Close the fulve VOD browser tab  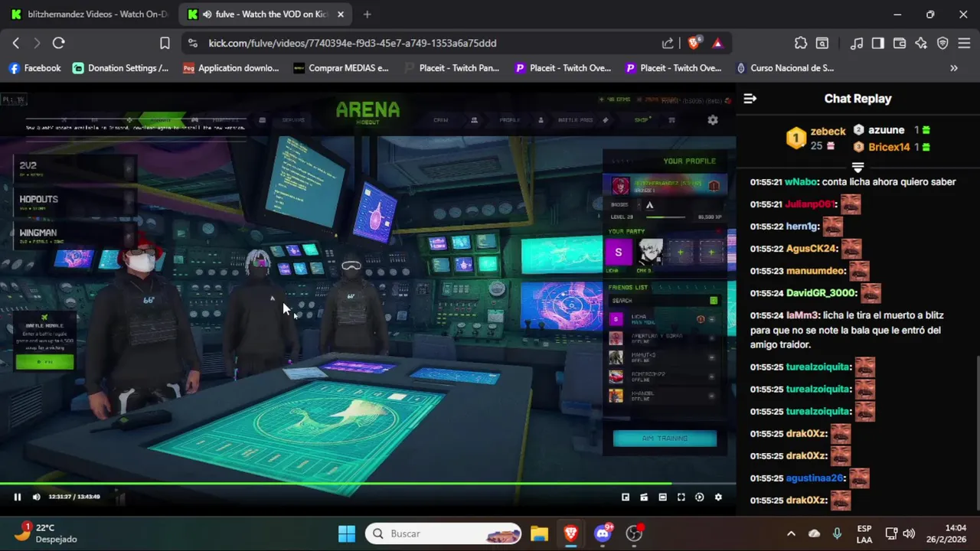[341, 14]
